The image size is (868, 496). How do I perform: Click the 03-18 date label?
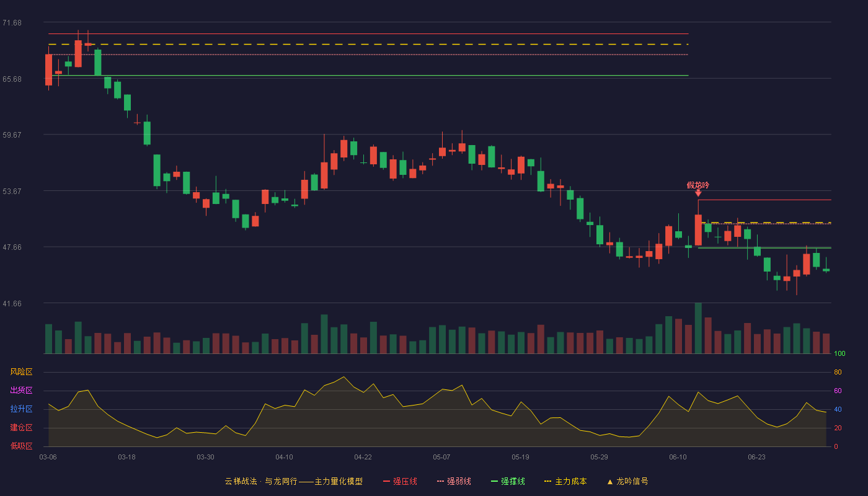point(126,457)
